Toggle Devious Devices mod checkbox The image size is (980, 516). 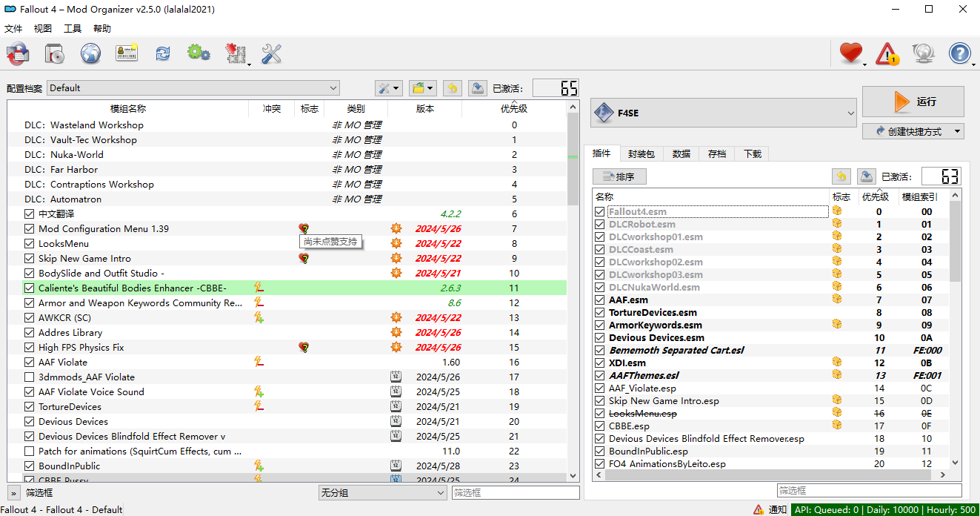29,421
